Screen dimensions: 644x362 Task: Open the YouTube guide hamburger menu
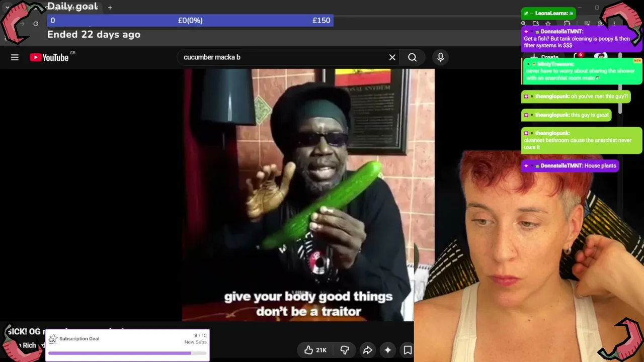(x=15, y=57)
